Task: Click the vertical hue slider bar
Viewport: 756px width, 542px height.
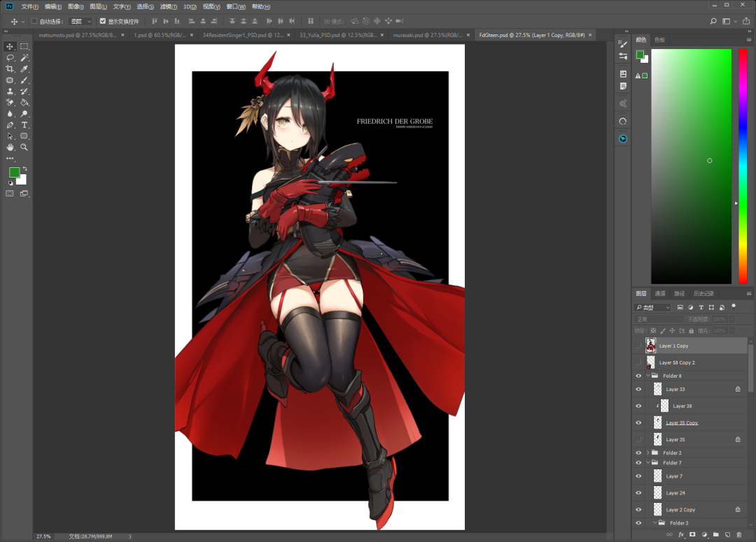Action: pyautogui.click(x=743, y=166)
